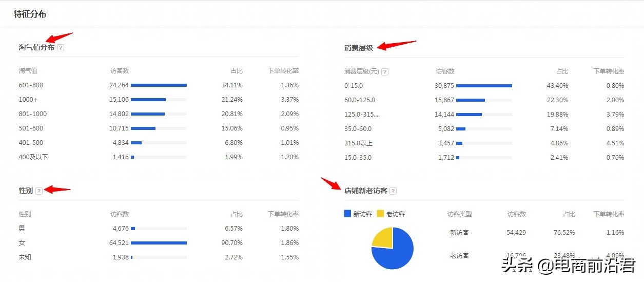Click share value 22.30%
The image size is (644, 282).
coord(558,100)
